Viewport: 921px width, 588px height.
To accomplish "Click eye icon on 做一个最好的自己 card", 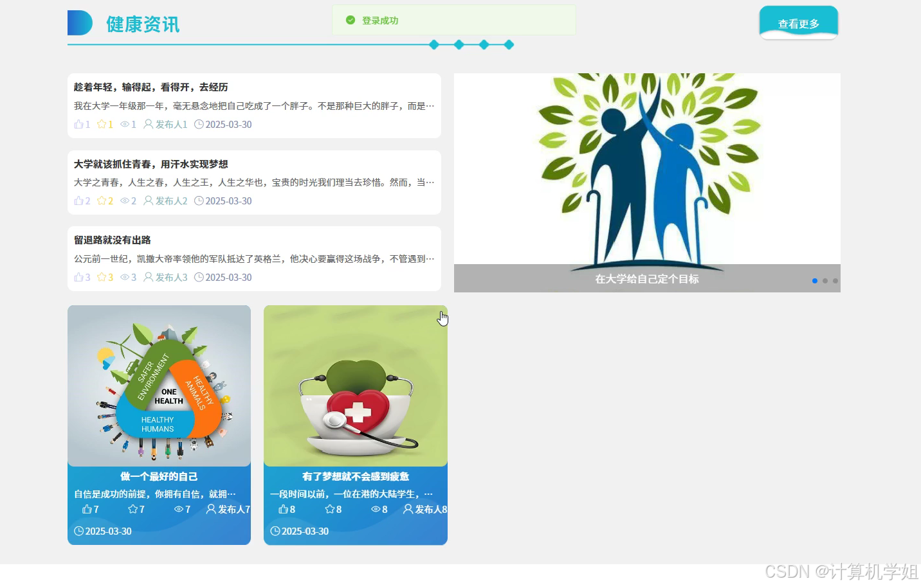I will click(x=179, y=509).
